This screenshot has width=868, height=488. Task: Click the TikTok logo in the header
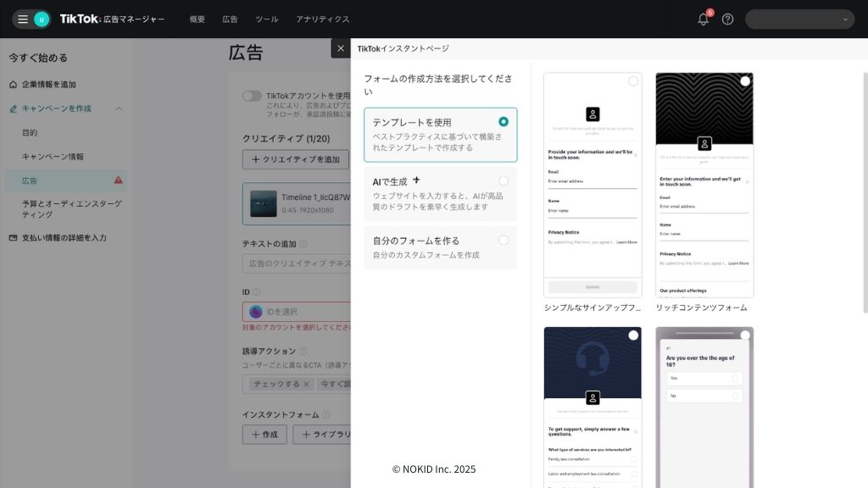pos(81,19)
